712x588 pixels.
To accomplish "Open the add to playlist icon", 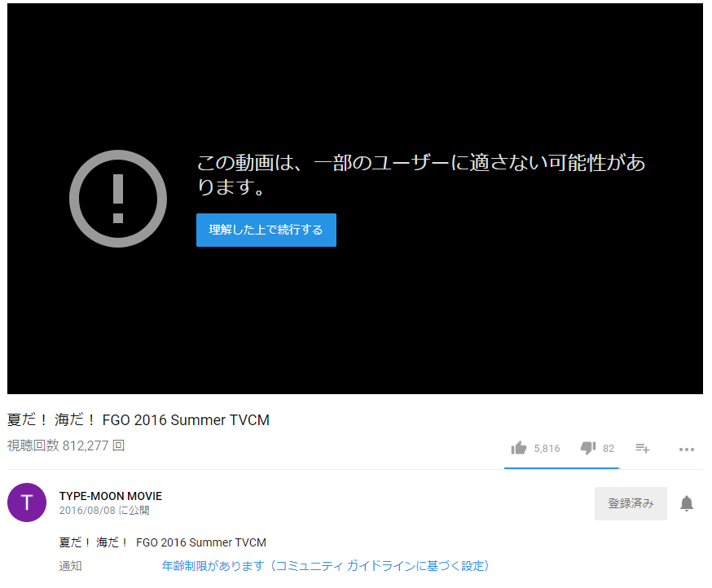I will (642, 448).
